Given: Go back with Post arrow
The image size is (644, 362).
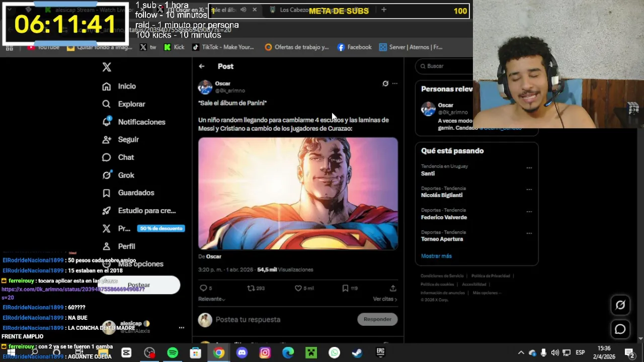Looking at the screenshot, I should coord(201,66).
